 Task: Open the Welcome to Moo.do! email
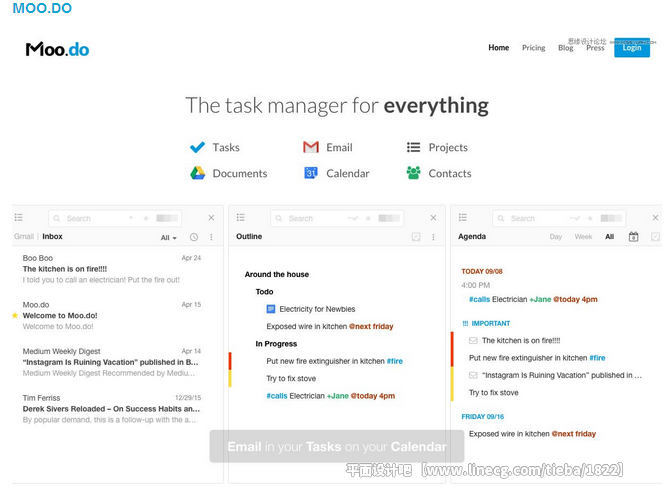[x=112, y=315]
